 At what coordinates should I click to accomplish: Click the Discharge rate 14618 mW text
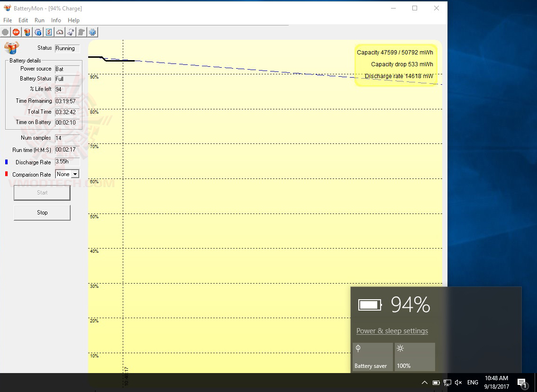point(399,76)
